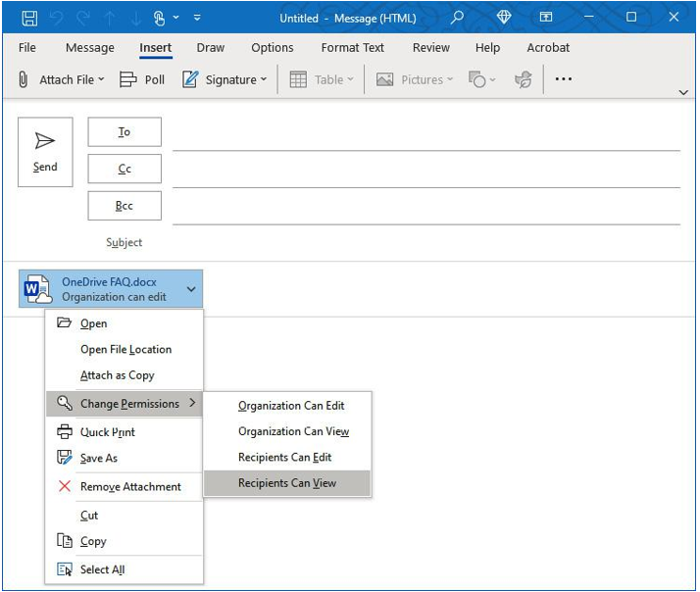Choose Cut from the menu
Viewport: 700px width, 592px height.
tap(125, 516)
